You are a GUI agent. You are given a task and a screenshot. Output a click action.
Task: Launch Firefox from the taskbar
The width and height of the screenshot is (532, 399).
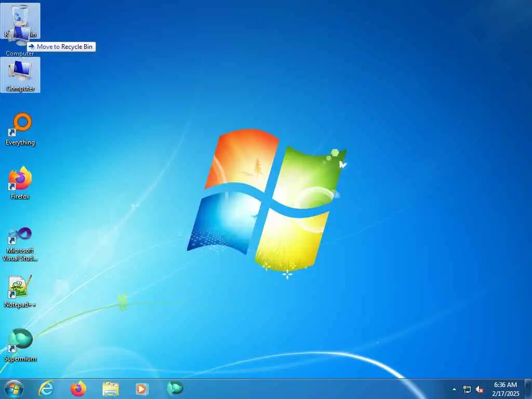pos(78,389)
